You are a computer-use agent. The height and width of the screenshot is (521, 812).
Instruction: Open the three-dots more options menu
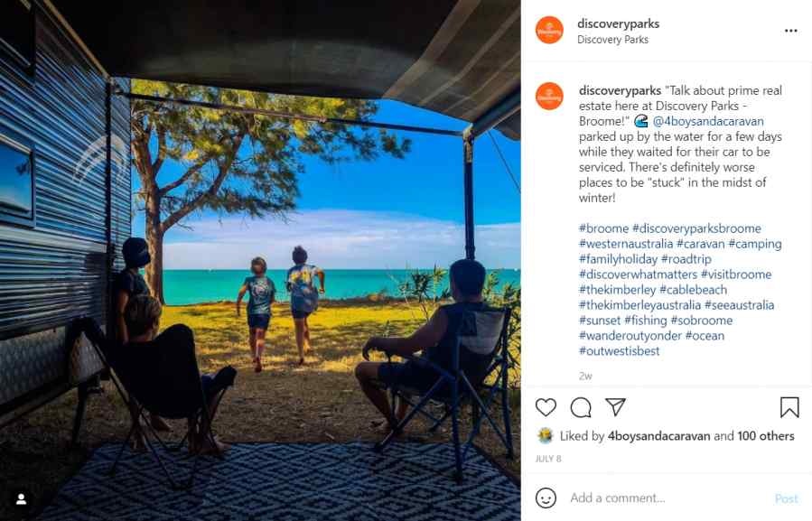(790, 31)
